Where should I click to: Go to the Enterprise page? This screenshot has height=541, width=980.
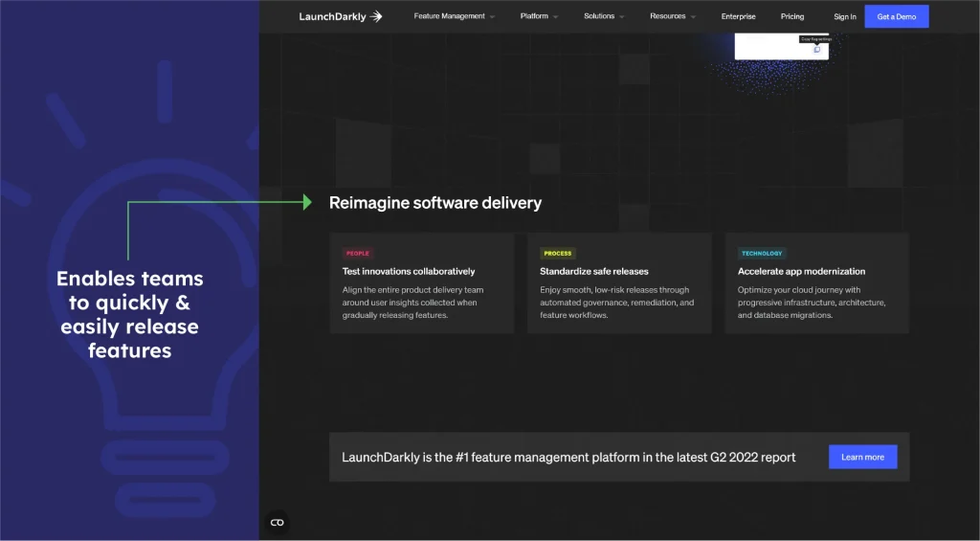[x=738, y=16]
